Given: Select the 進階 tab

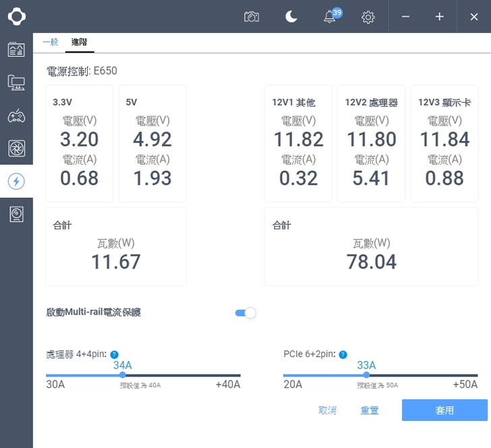Looking at the screenshot, I should pyautogui.click(x=80, y=42).
